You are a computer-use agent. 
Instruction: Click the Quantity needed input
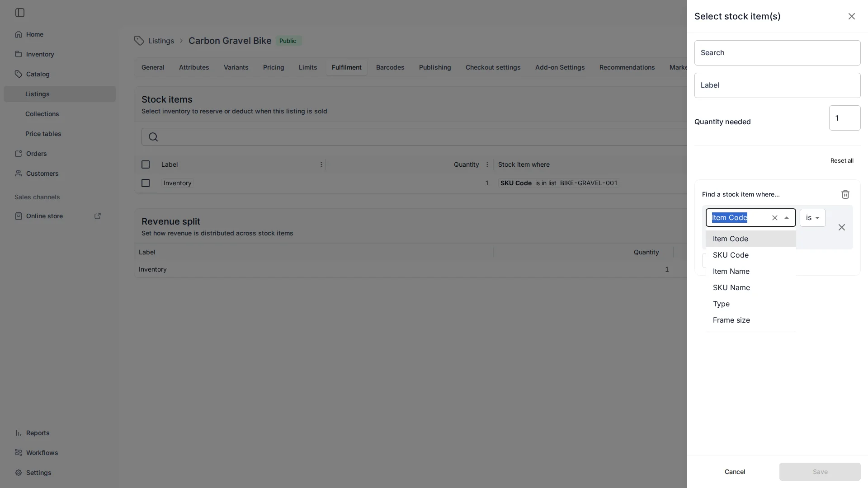[845, 118]
